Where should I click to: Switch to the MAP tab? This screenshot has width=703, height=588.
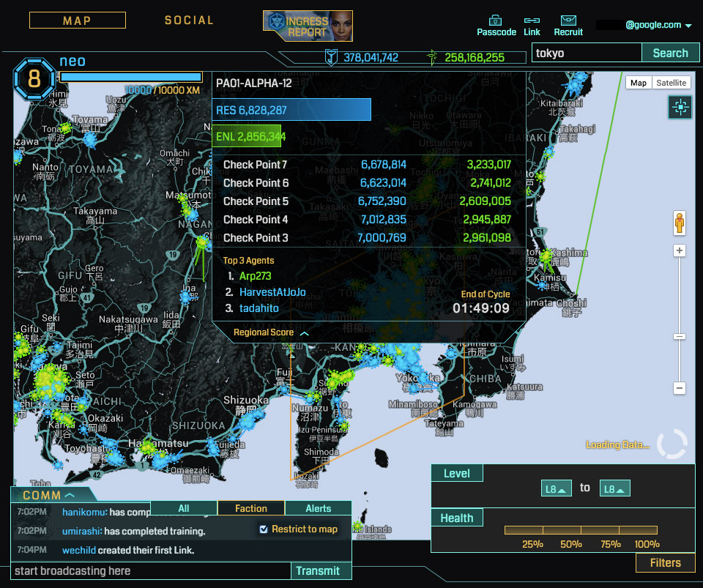[x=77, y=21]
